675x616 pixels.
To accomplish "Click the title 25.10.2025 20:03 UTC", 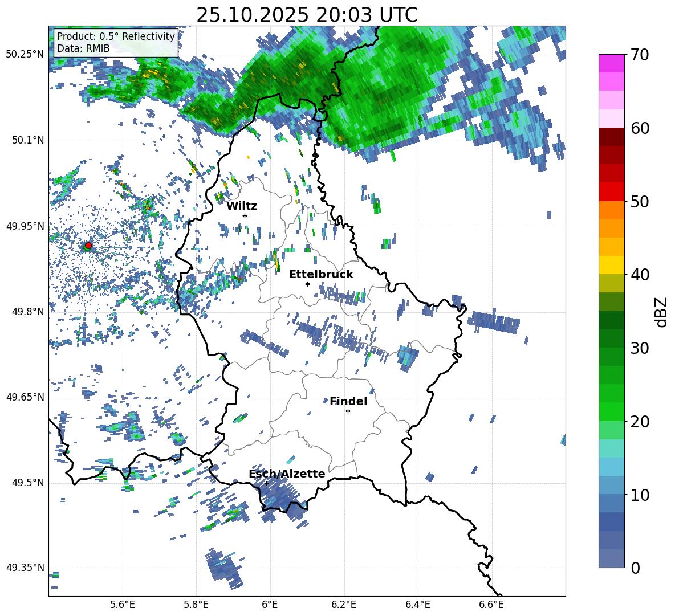I will 307,15.
